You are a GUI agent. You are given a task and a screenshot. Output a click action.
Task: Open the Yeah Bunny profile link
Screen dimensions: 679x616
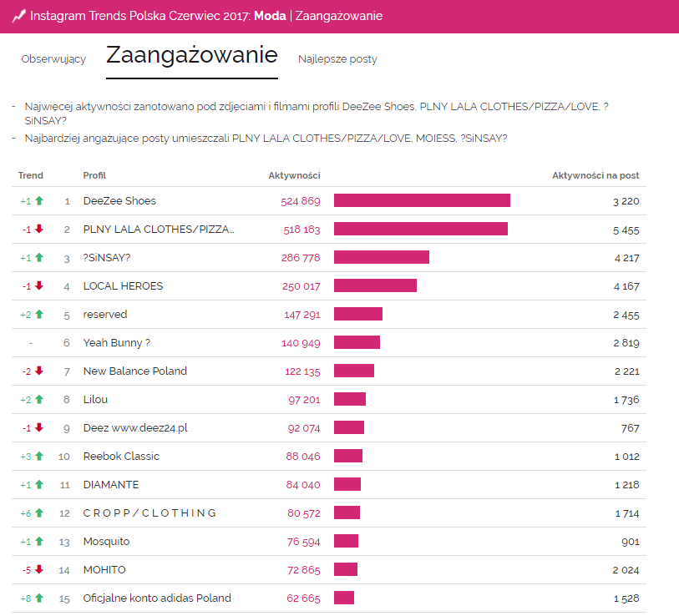point(116,343)
